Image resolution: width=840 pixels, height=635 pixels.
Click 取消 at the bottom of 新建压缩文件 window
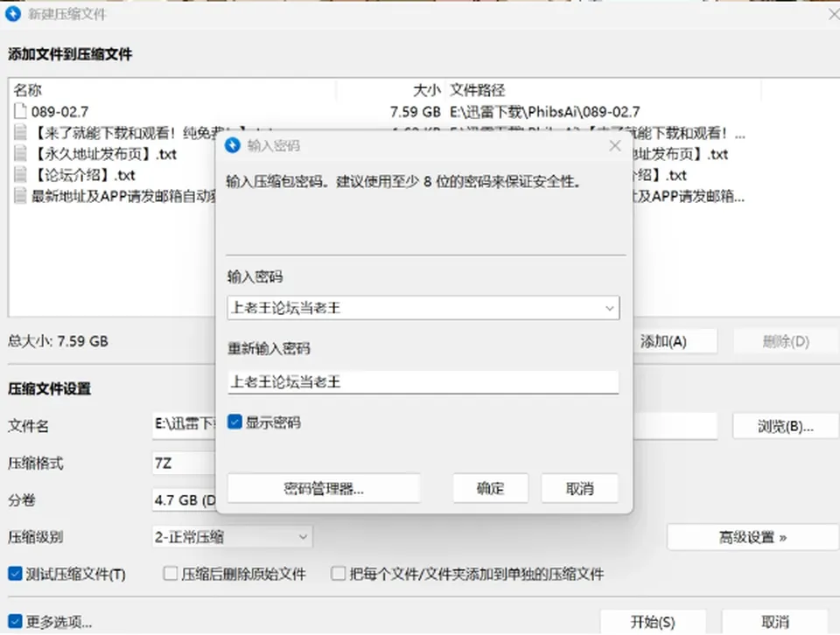[x=775, y=622]
